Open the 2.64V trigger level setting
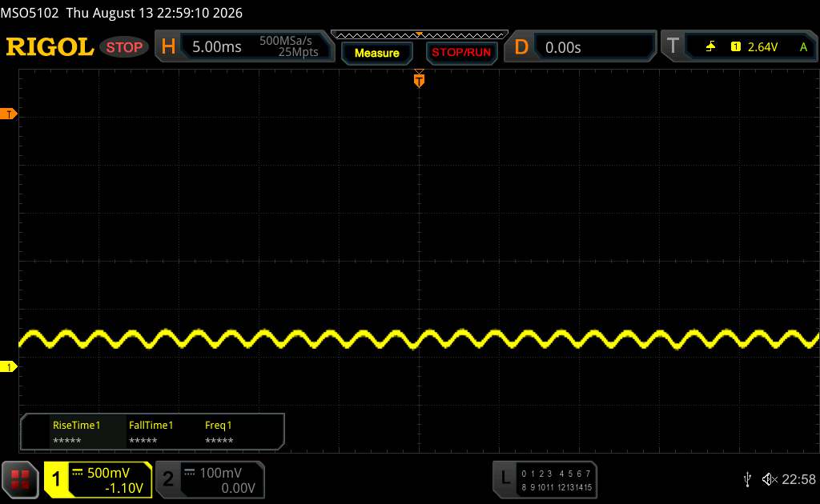 tap(762, 47)
